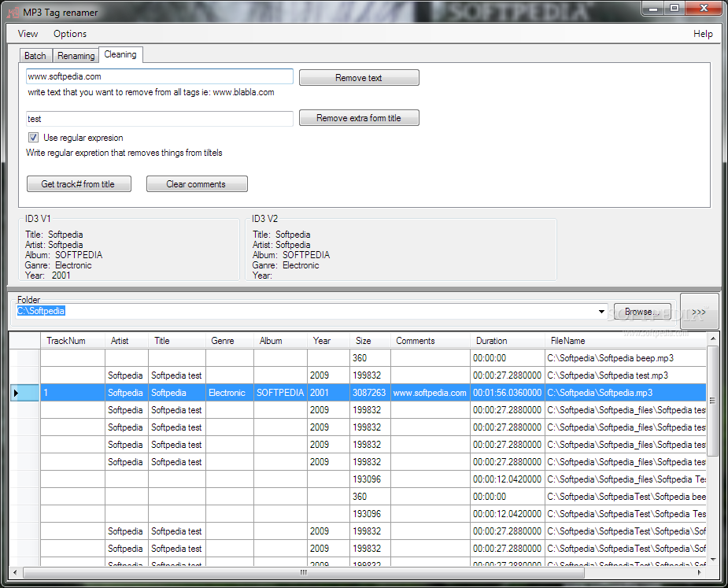Close the MP3 Tag renamer window
This screenshot has width=728, height=588.
click(704, 9)
